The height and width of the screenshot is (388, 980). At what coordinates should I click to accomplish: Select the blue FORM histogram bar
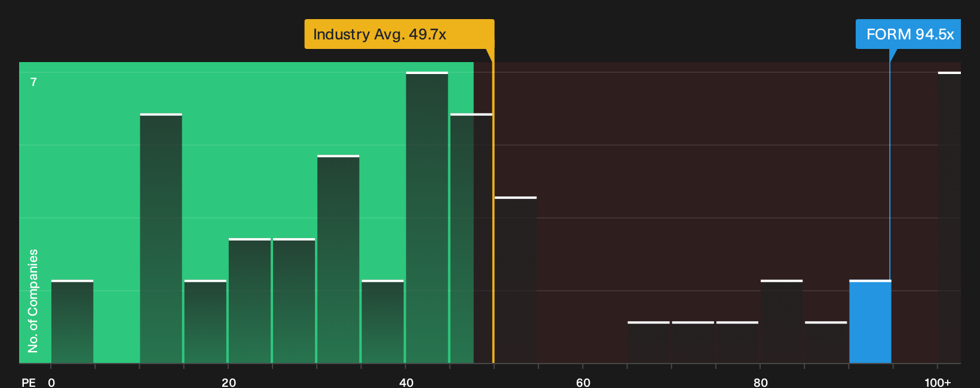coord(870,322)
